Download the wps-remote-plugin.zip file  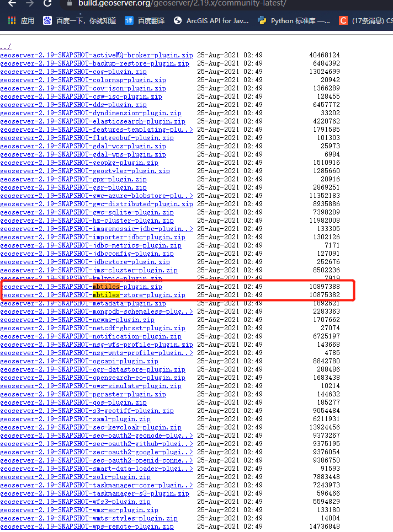(87, 526)
